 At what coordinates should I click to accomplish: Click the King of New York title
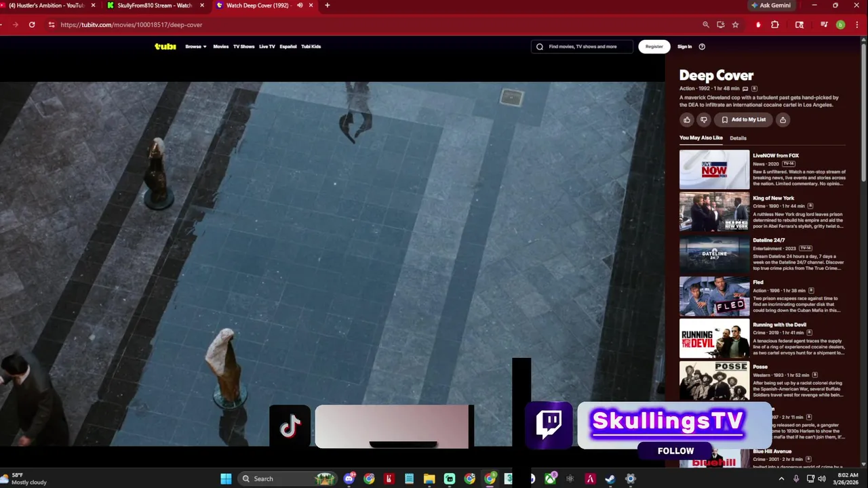point(773,198)
